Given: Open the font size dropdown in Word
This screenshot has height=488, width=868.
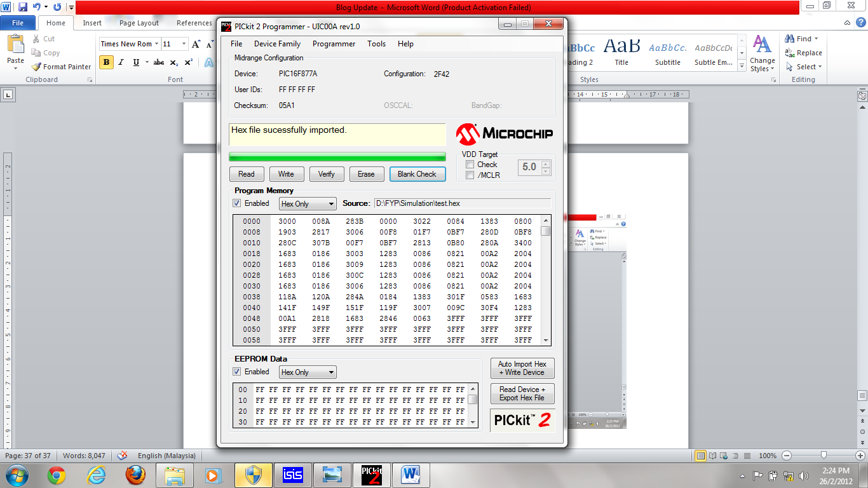Looking at the screenshot, I should click(x=184, y=44).
